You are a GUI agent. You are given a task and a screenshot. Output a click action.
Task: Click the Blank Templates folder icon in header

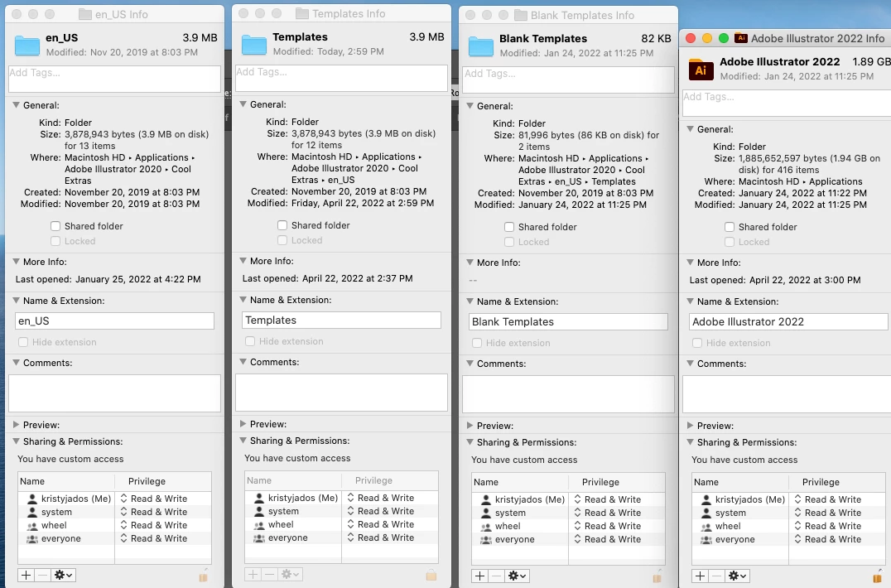[481, 46]
